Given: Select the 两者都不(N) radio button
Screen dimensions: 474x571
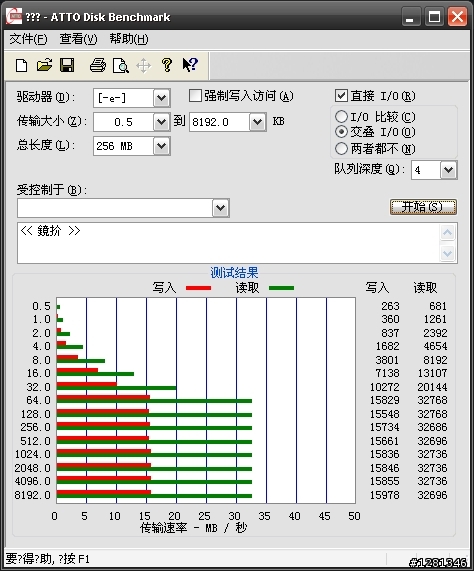Looking at the screenshot, I should pos(341,148).
